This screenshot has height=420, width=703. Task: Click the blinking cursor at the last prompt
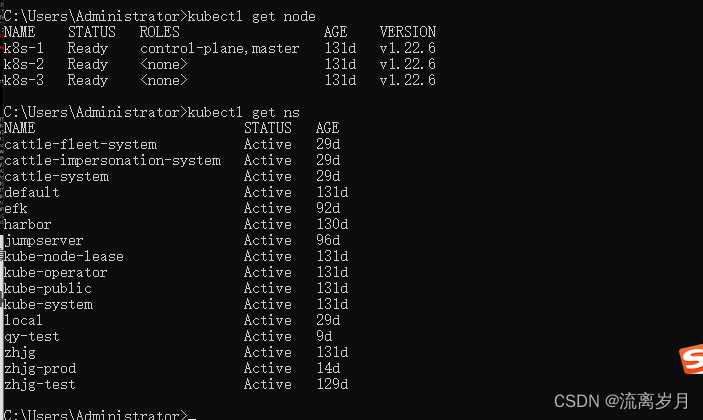tap(191, 415)
